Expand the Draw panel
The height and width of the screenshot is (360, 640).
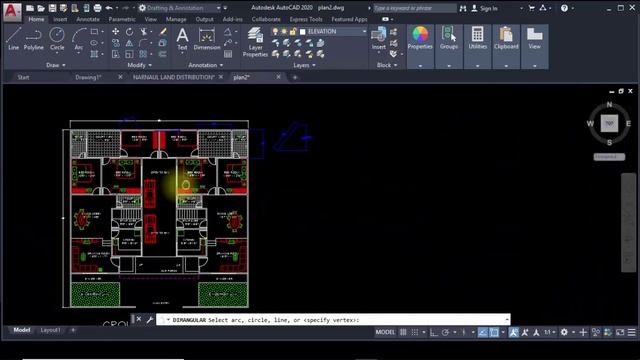pyautogui.click(x=56, y=65)
